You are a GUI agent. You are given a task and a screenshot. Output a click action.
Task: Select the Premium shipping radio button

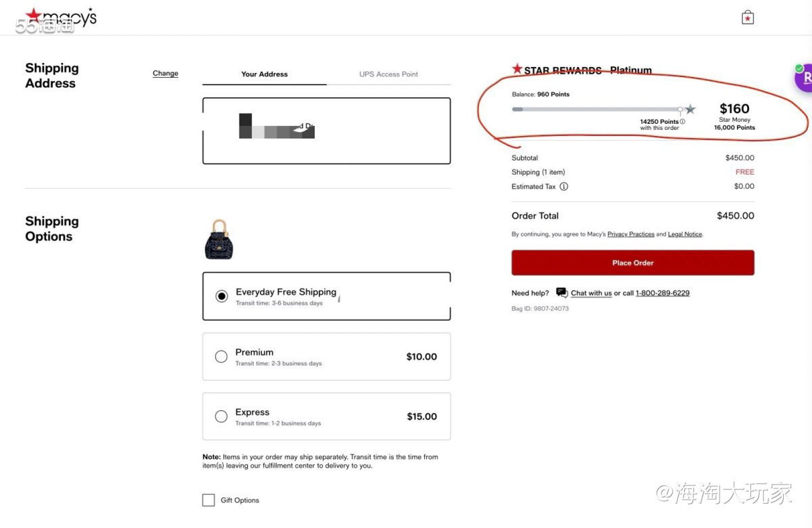point(221,356)
